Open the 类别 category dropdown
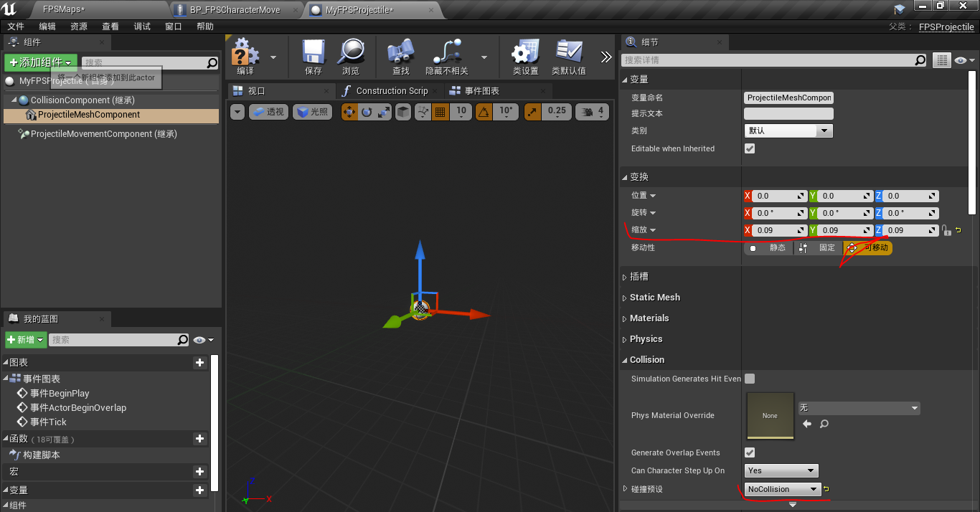This screenshot has width=980, height=512. [788, 131]
